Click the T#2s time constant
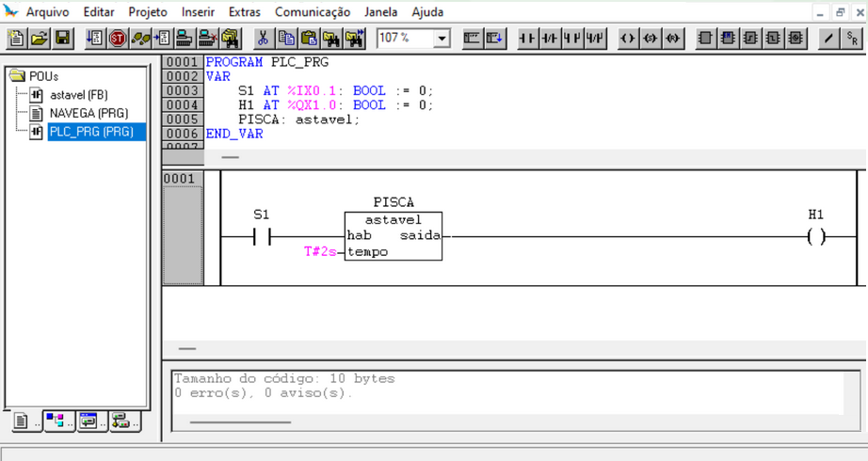Image resolution: width=868 pixels, height=461 pixels. pos(320,252)
